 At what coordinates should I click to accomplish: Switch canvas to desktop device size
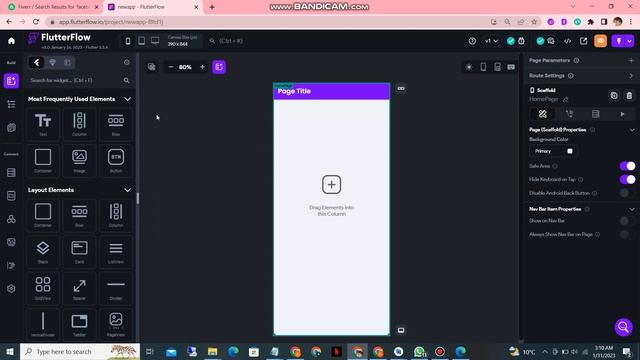(155, 41)
